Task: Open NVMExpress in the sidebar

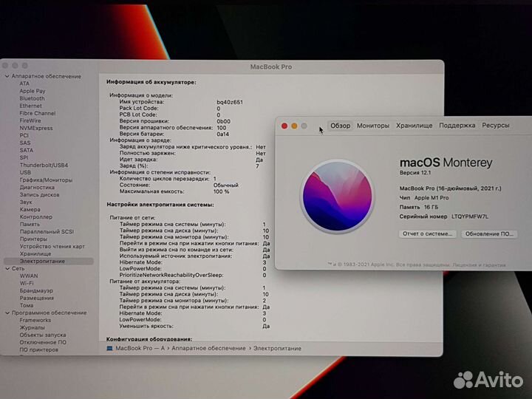Action: [36, 129]
